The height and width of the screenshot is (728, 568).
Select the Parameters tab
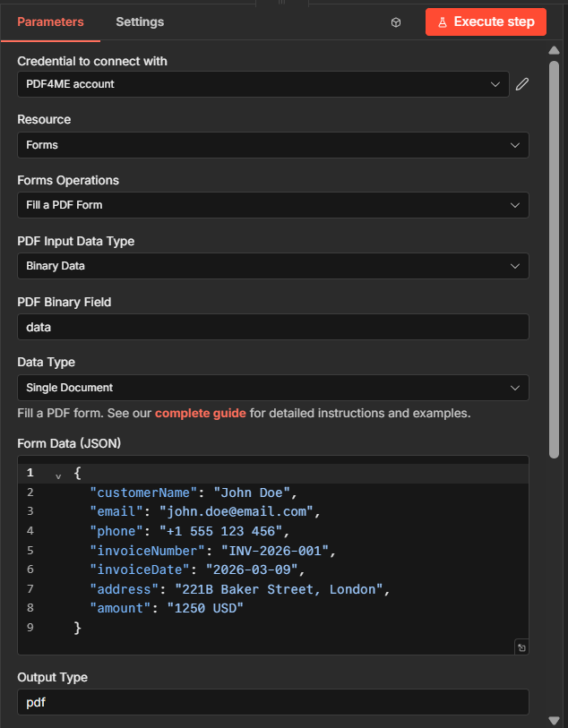[x=50, y=21]
